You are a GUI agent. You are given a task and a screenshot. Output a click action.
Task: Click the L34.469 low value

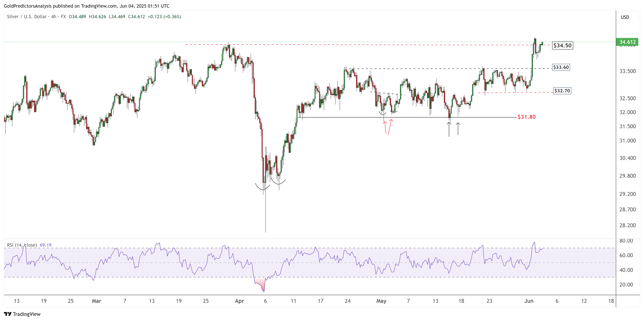pyautogui.click(x=117, y=17)
